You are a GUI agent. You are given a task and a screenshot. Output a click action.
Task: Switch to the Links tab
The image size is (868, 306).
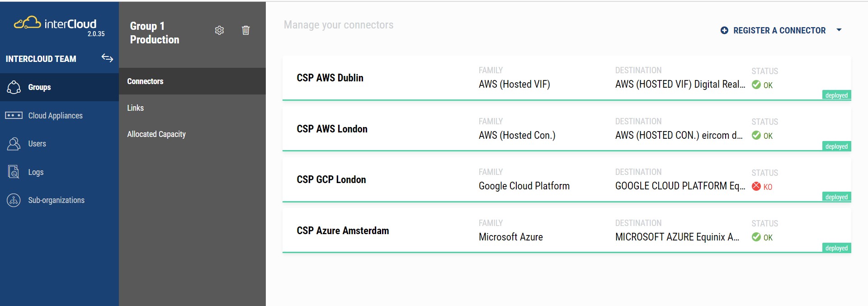pyautogui.click(x=135, y=108)
